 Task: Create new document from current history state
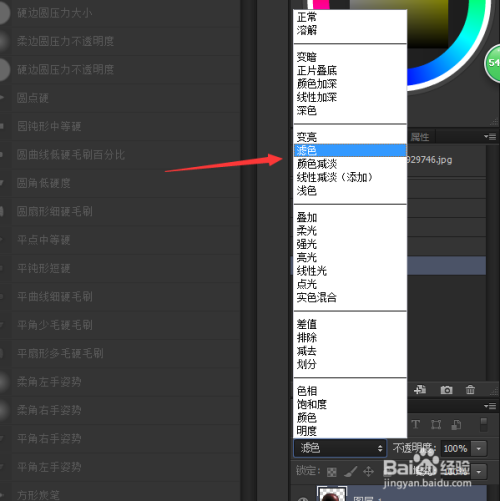420,389
